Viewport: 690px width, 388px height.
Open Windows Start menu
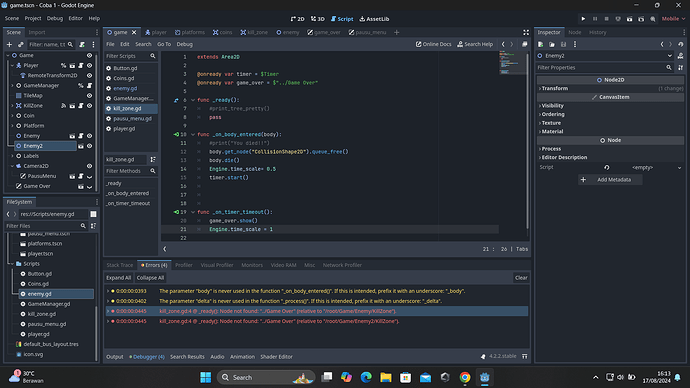tap(206, 377)
